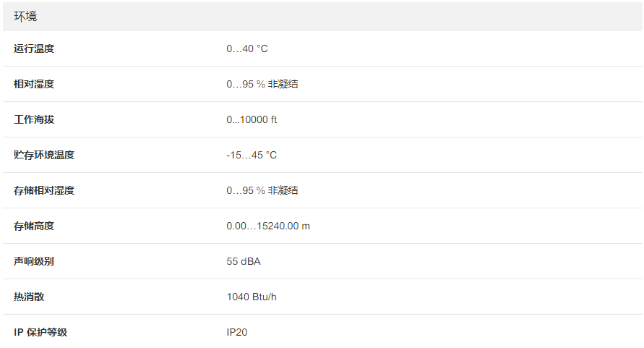The width and height of the screenshot is (644, 348).
Task: Click the 存储高度 row label
Action: (34, 226)
